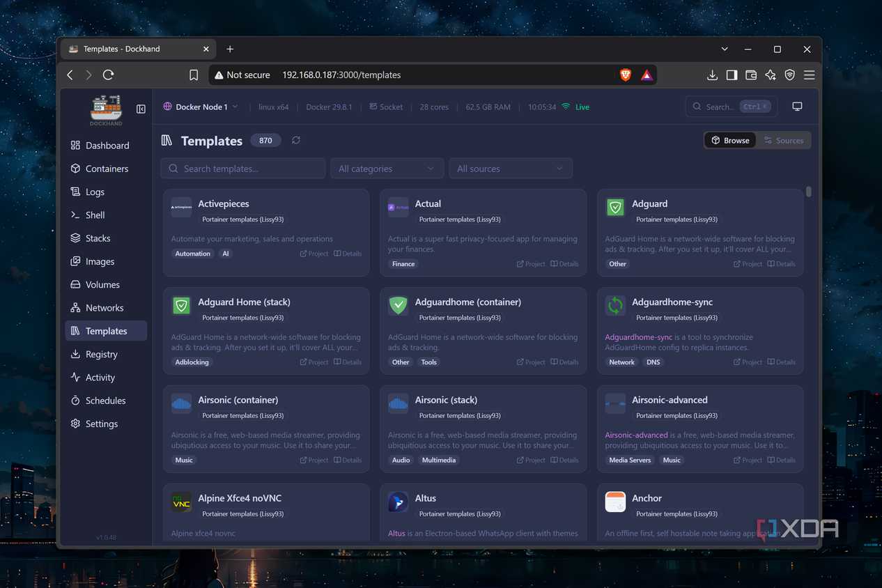The width and height of the screenshot is (882, 588).
Task: Click the Altus template logo
Action: click(x=399, y=502)
